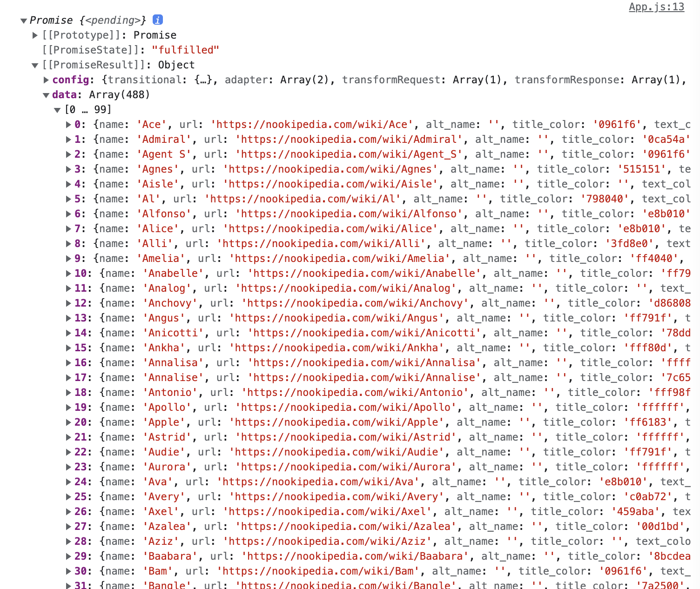Viewport: 700px width, 589px height.
Task: Expand array item 1 named 'Admiral'
Action: (x=68, y=140)
